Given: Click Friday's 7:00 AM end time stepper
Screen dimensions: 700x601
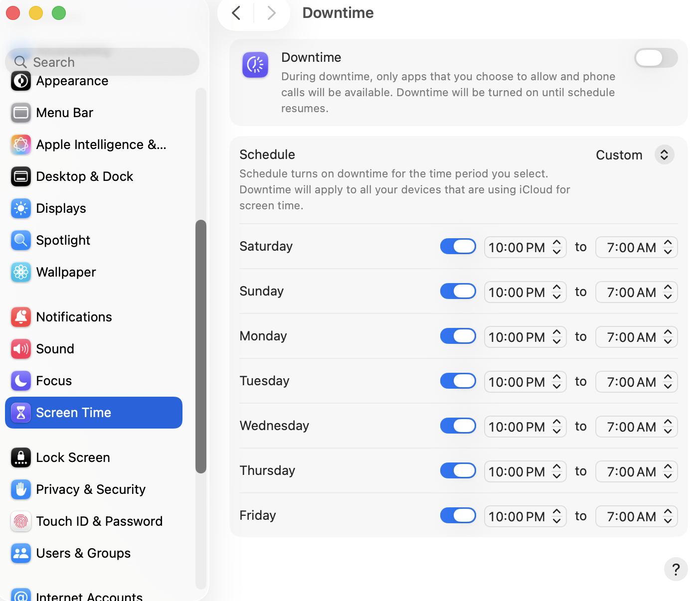Looking at the screenshot, I should click(x=668, y=516).
